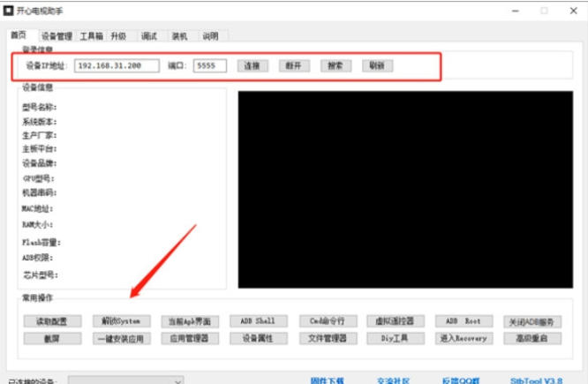Open the 交流社区 link
Screen dimensions: 588x384
pos(393,380)
